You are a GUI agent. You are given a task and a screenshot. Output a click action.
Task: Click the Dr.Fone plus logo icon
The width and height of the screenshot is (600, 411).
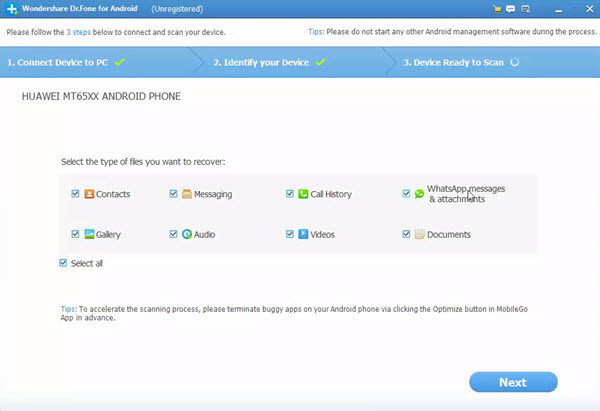(12, 9)
